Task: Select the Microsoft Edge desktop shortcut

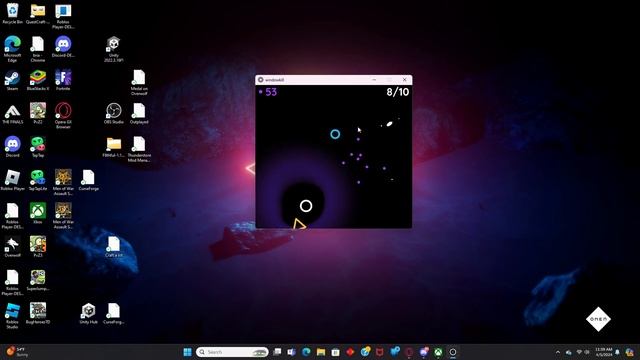Action: (12, 49)
